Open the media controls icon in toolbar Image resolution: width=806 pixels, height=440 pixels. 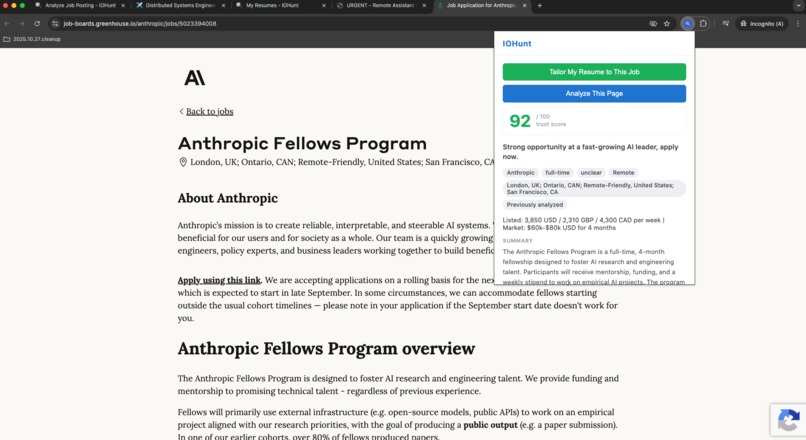[x=726, y=24]
